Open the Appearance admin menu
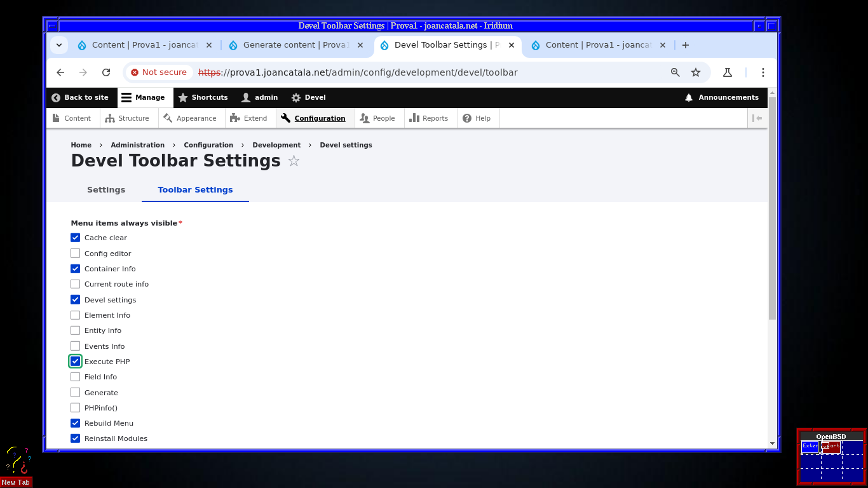Image resolution: width=868 pixels, height=488 pixels. pos(190,118)
